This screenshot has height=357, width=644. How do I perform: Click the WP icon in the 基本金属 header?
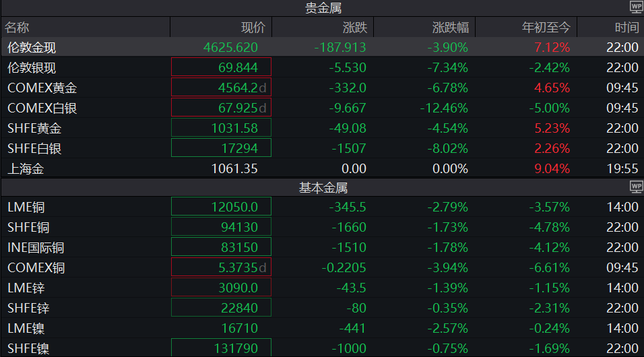tap(636, 187)
